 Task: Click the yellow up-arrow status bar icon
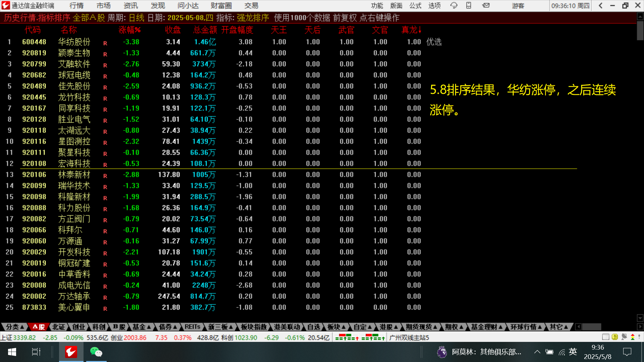pyautogui.click(x=615, y=337)
